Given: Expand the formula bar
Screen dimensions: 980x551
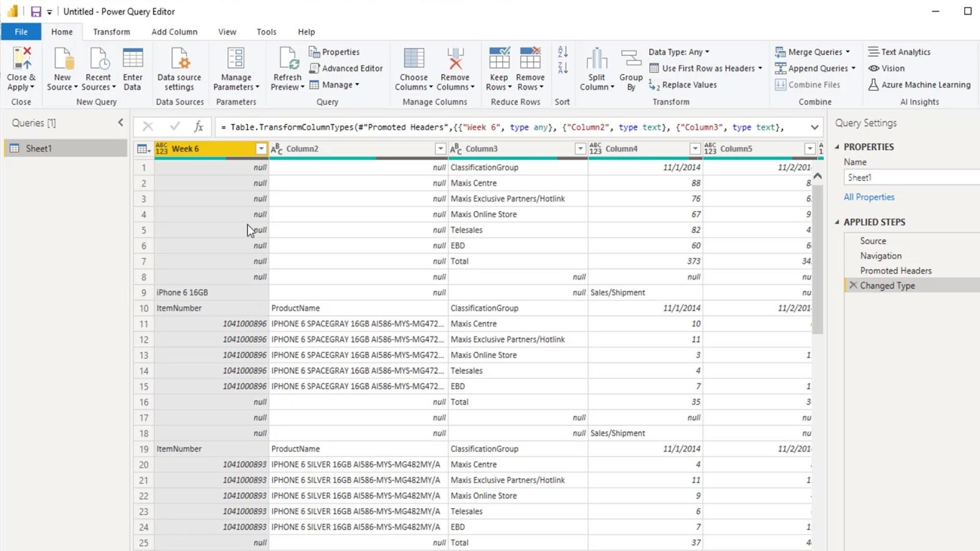Looking at the screenshot, I should point(814,127).
